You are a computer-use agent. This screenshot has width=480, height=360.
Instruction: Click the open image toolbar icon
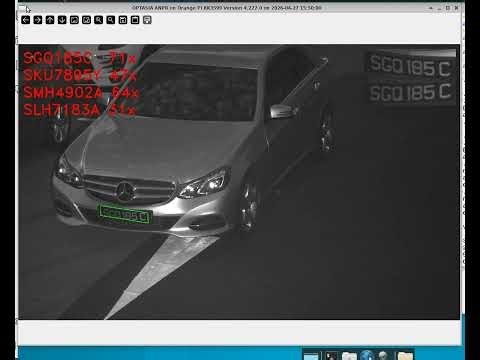pyautogui.click(x=74, y=20)
